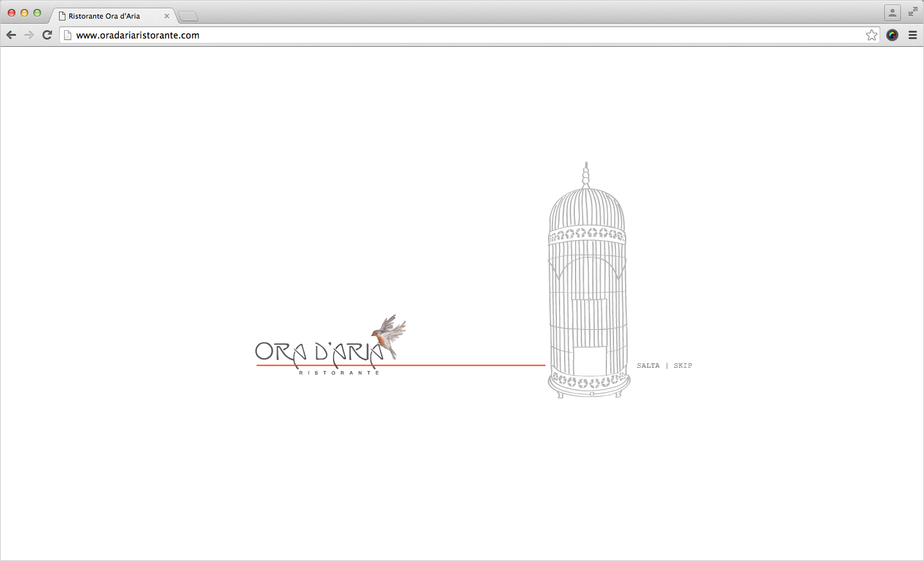Close the window with the red button
The width and height of the screenshot is (924, 561).
point(12,13)
